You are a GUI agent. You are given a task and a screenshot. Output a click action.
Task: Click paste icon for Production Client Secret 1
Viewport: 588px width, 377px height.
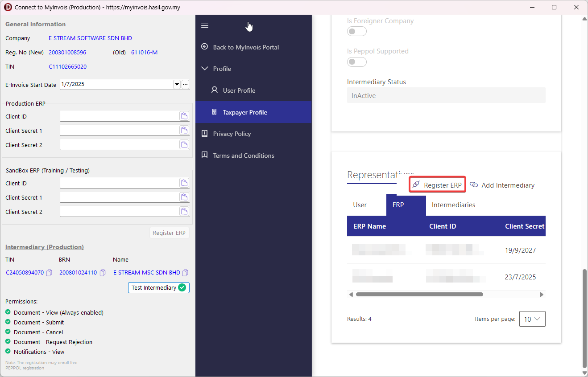tap(184, 131)
